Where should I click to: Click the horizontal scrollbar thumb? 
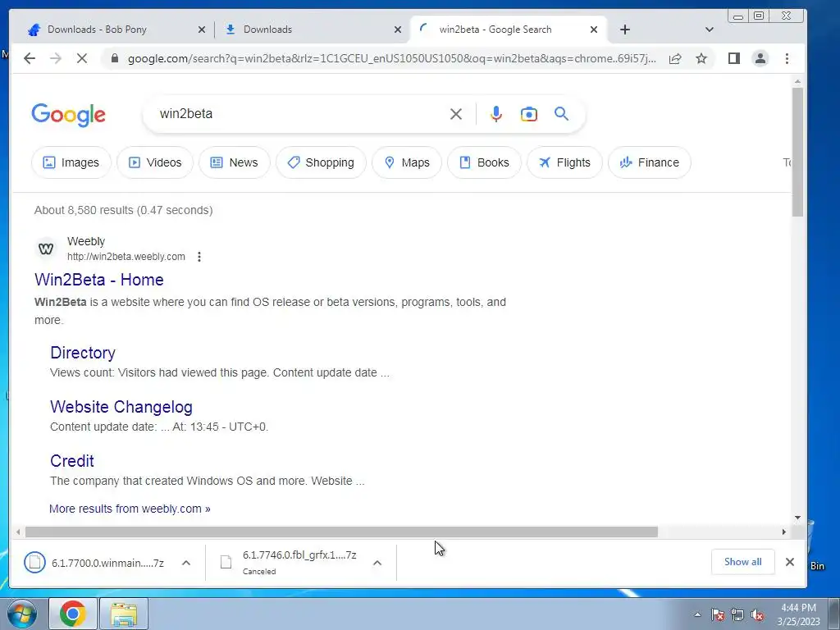(x=341, y=532)
